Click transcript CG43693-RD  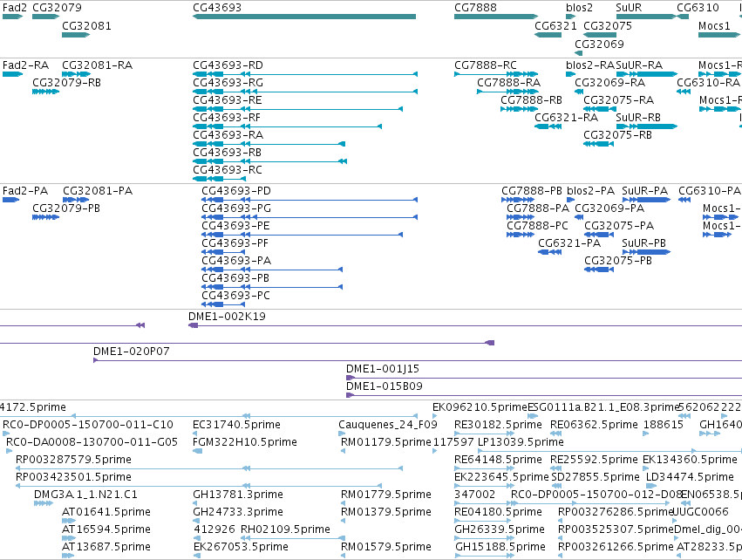(305, 74)
